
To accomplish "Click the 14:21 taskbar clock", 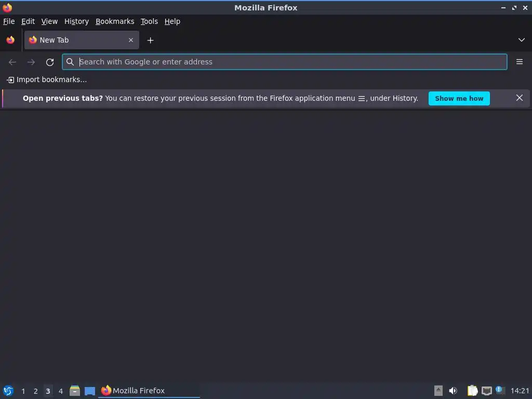I will 520,391.
